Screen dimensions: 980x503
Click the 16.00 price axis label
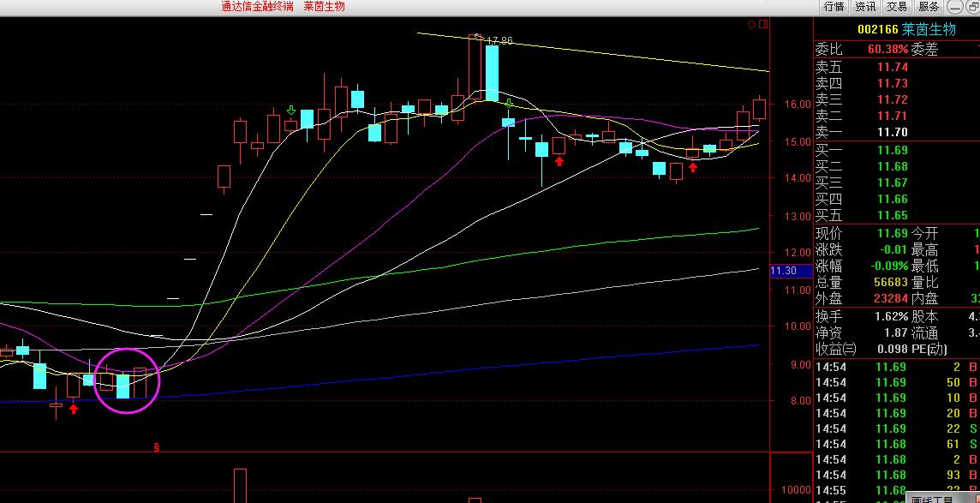point(799,105)
